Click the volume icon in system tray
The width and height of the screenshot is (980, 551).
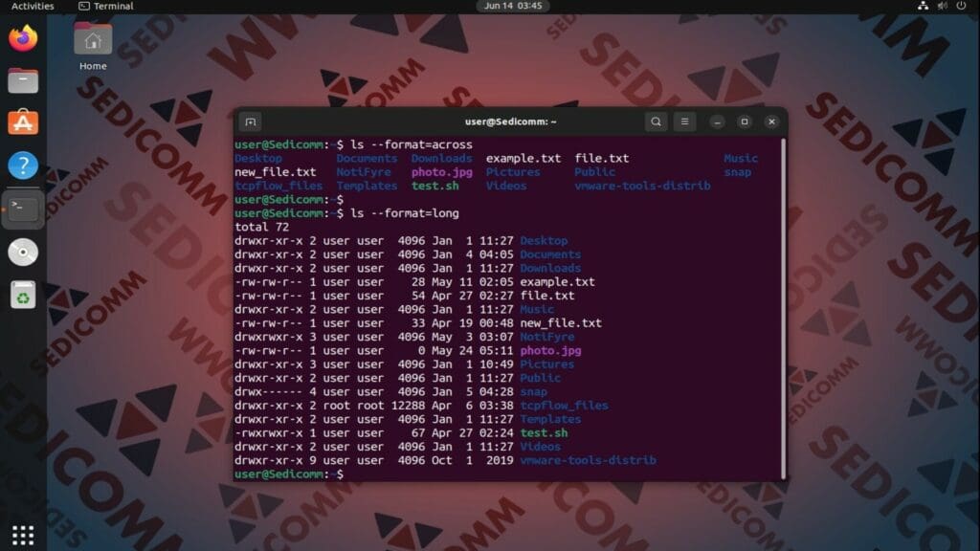coord(942,6)
